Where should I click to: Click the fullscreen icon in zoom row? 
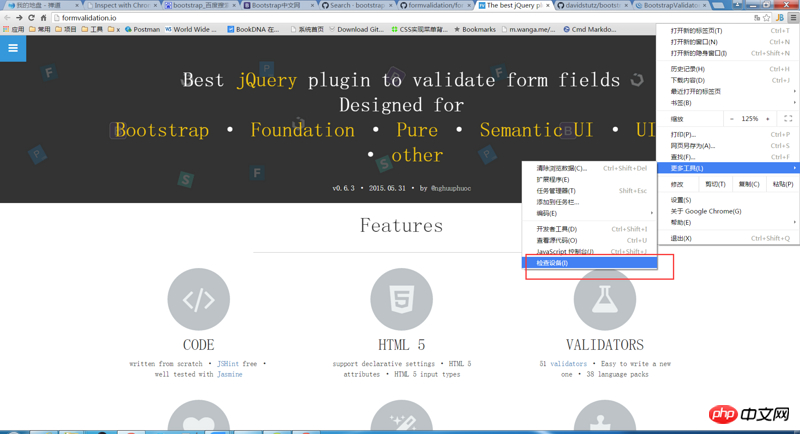click(x=788, y=119)
